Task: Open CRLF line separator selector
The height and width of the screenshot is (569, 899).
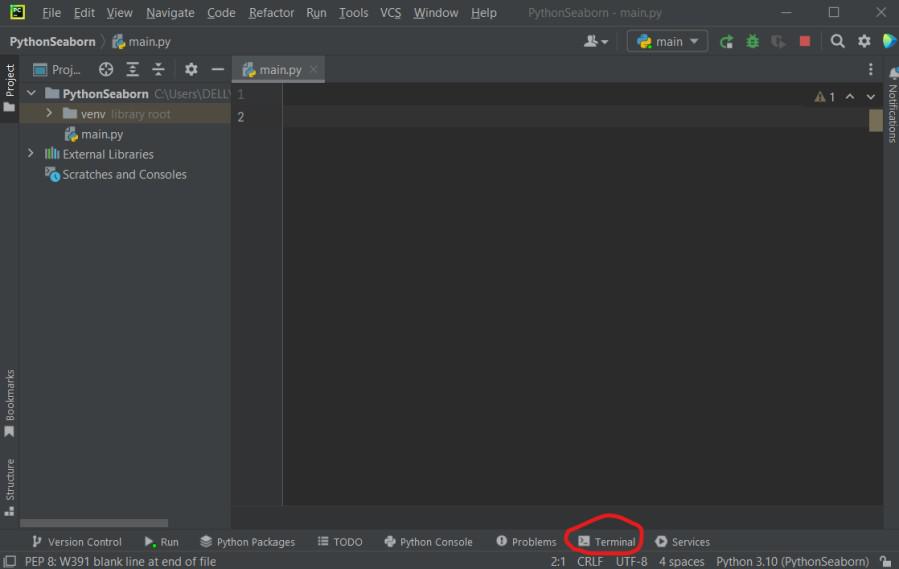Action: coord(590,562)
